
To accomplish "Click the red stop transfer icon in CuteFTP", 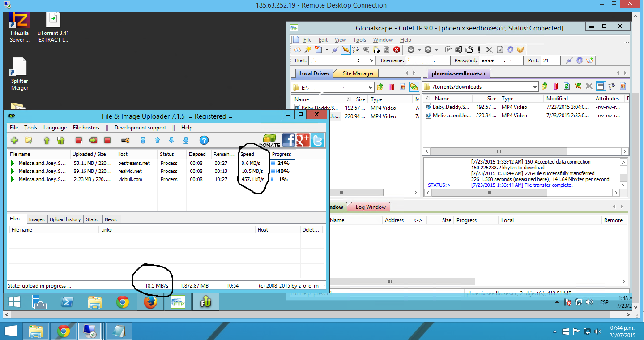I will click(396, 50).
